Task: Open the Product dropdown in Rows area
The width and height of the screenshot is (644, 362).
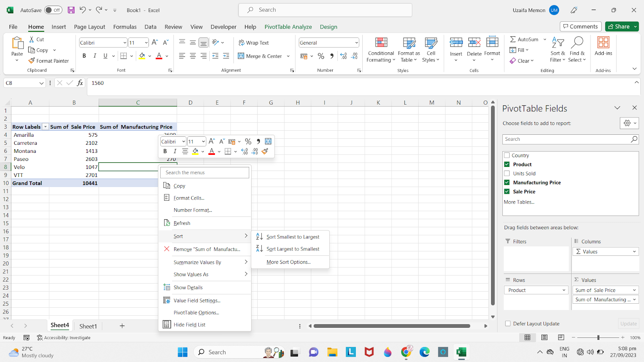Action: click(x=564, y=290)
